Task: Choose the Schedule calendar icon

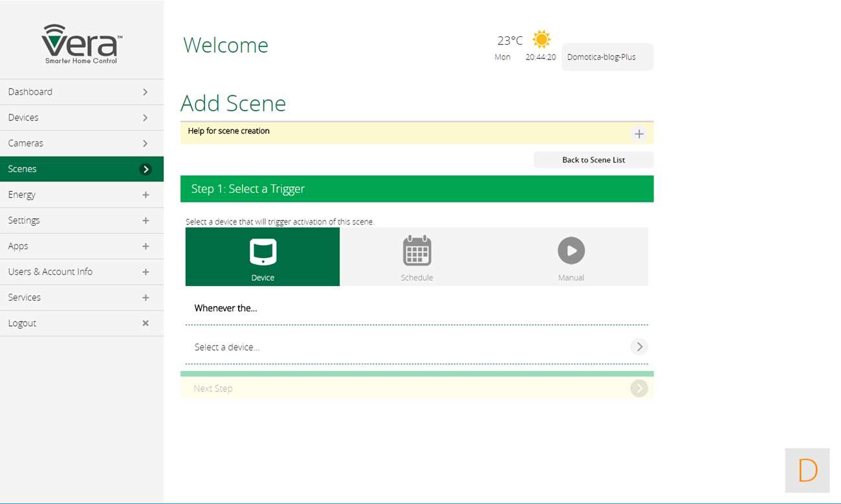Action: (x=417, y=251)
